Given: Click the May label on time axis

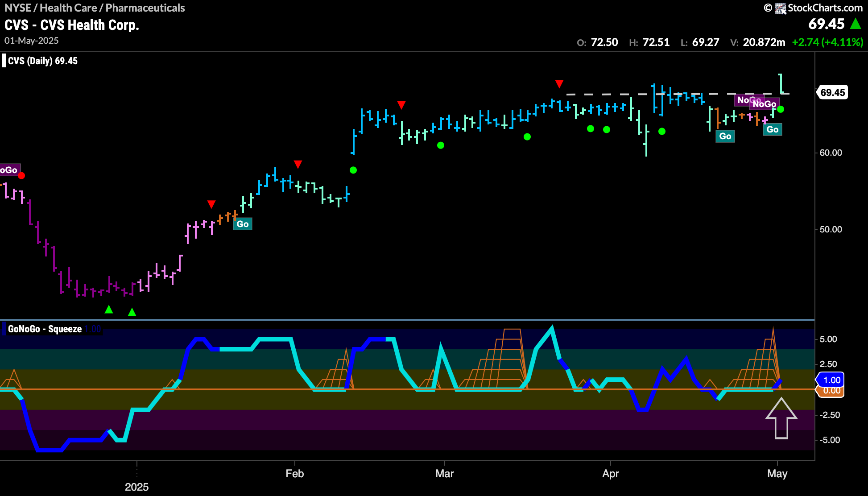Looking at the screenshot, I should coord(777,473).
